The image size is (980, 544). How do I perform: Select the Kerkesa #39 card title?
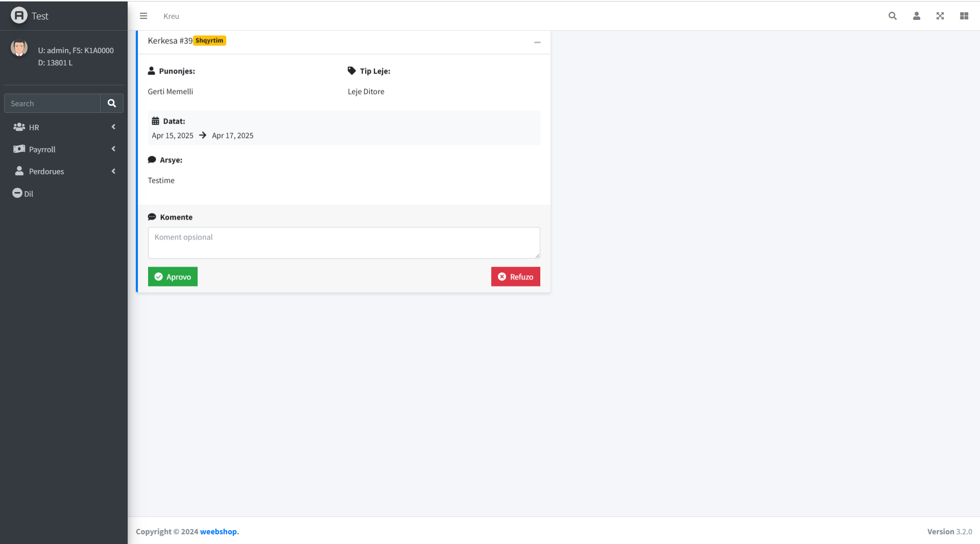pyautogui.click(x=170, y=40)
